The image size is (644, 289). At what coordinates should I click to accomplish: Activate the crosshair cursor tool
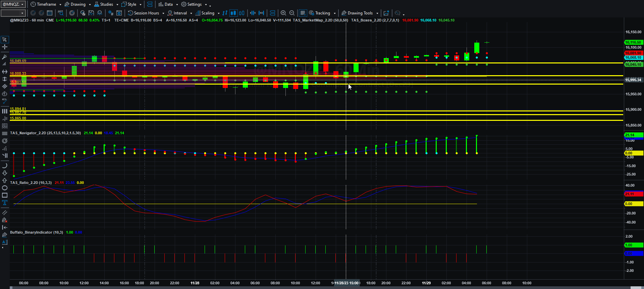[5, 47]
